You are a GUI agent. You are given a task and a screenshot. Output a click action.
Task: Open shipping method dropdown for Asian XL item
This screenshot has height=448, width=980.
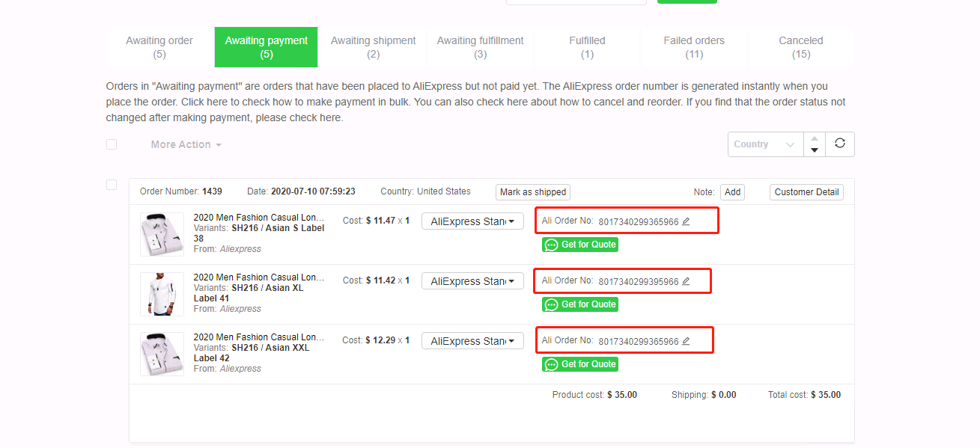point(472,281)
